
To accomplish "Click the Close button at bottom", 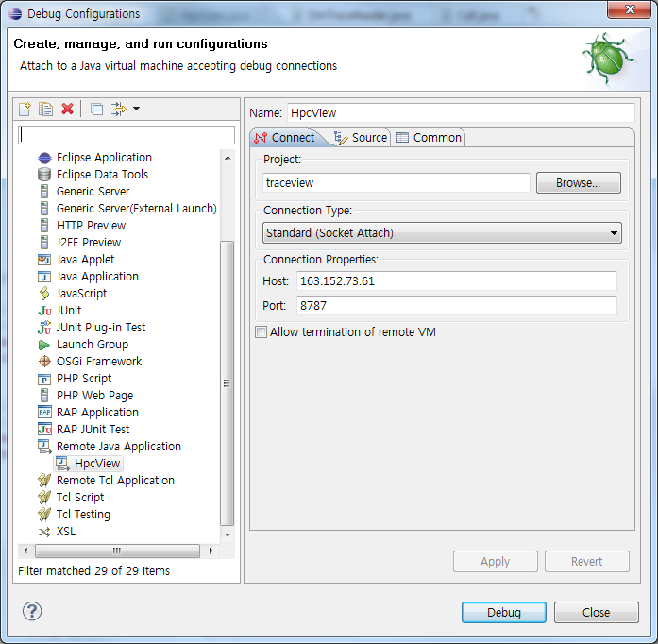I will point(597,613).
